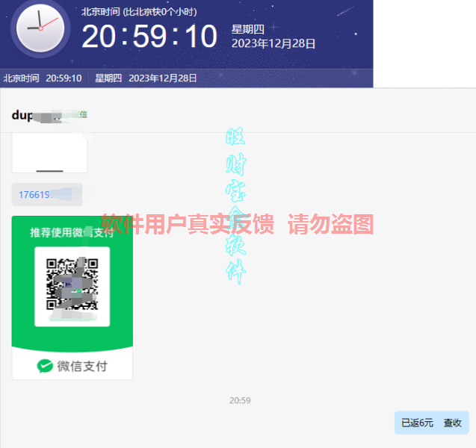This screenshot has height=448, width=476.
Task: Click the small 星期四 in the lower strip
Action: point(108,78)
